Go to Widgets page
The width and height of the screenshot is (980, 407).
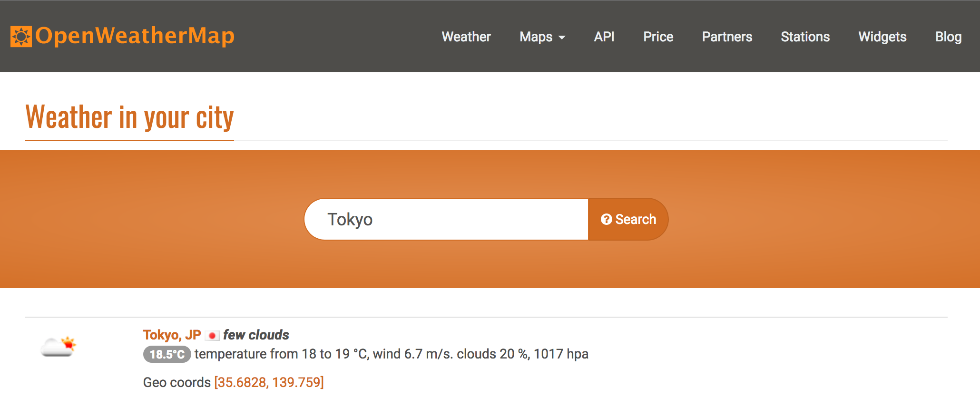pyautogui.click(x=882, y=37)
